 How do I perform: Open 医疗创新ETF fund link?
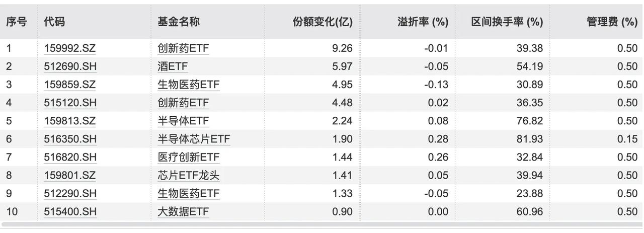[x=189, y=157]
